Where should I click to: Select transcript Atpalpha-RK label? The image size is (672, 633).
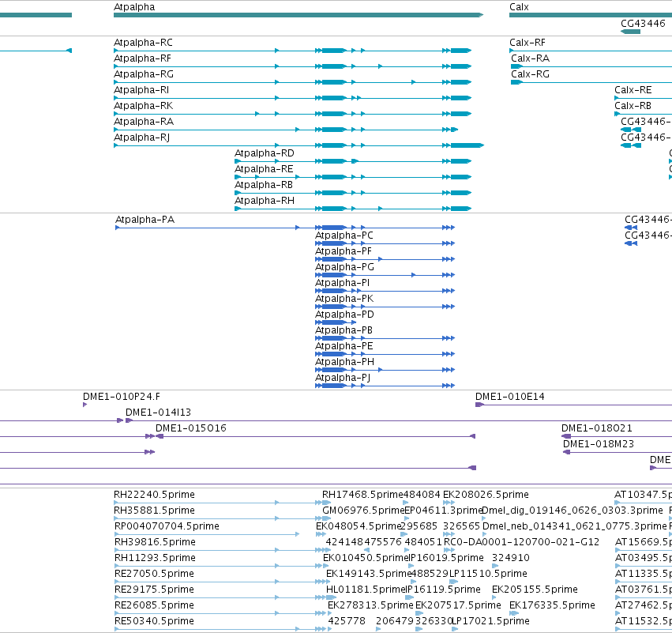[143, 106]
